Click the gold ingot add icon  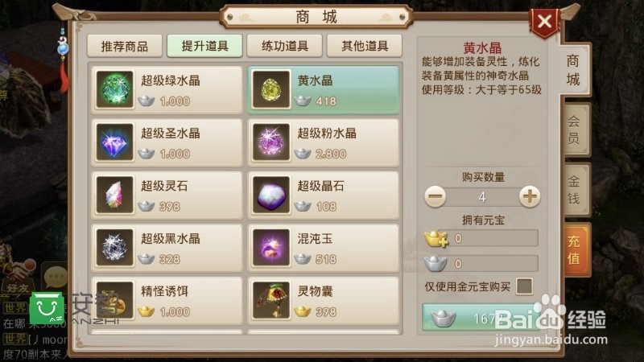tap(436, 239)
